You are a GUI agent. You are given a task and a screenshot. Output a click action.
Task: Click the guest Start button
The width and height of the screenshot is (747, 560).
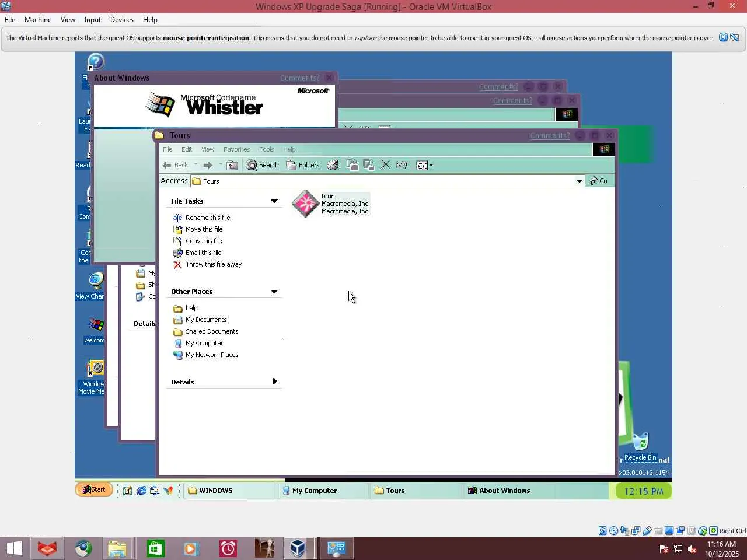(94, 489)
